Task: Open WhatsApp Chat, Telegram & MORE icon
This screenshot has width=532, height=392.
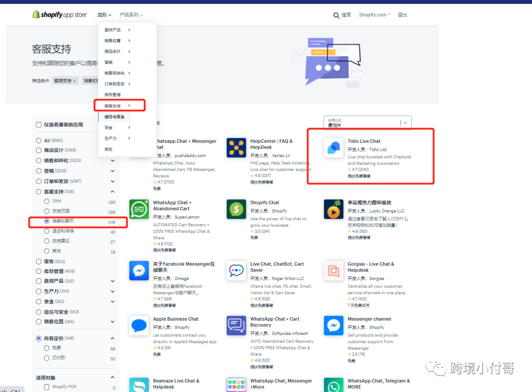Action: (333, 385)
